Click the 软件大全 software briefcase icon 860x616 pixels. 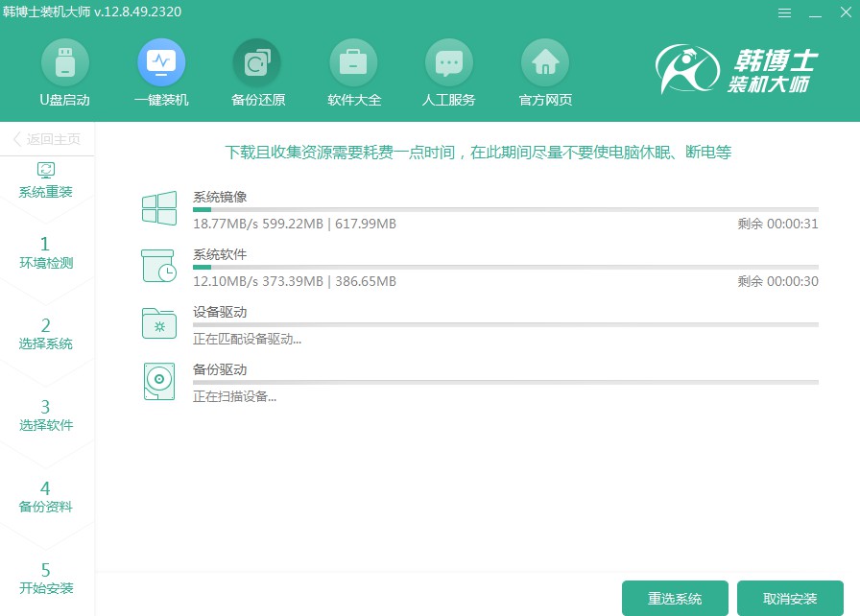click(x=353, y=63)
